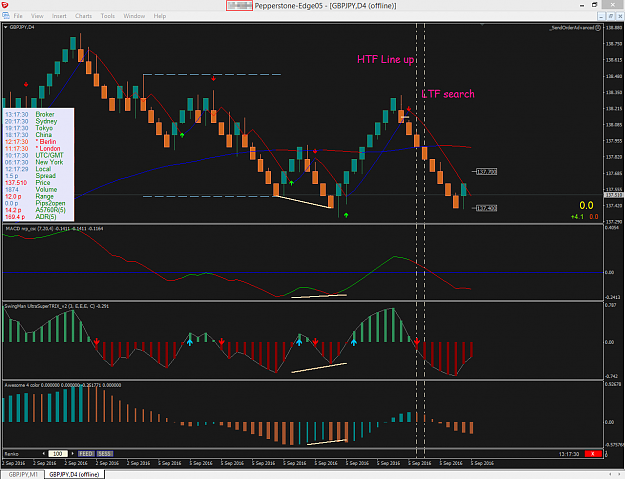Select the green up arrow at the lowest wick
Image resolution: width=625 pixels, height=479 pixels.
pos(346,215)
